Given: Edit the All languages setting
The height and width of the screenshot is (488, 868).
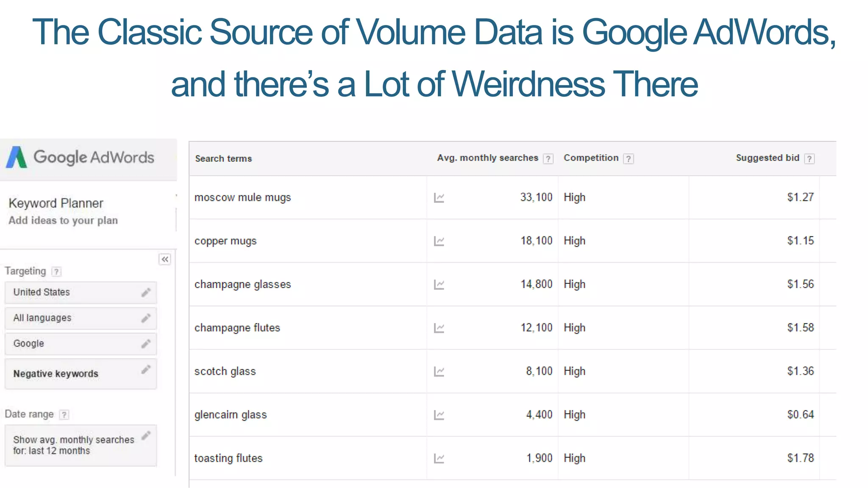Looking at the screenshot, I should (146, 318).
